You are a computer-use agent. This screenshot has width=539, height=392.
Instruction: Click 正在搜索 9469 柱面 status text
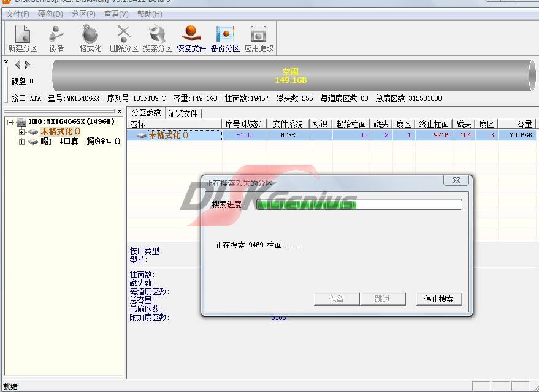point(259,245)
